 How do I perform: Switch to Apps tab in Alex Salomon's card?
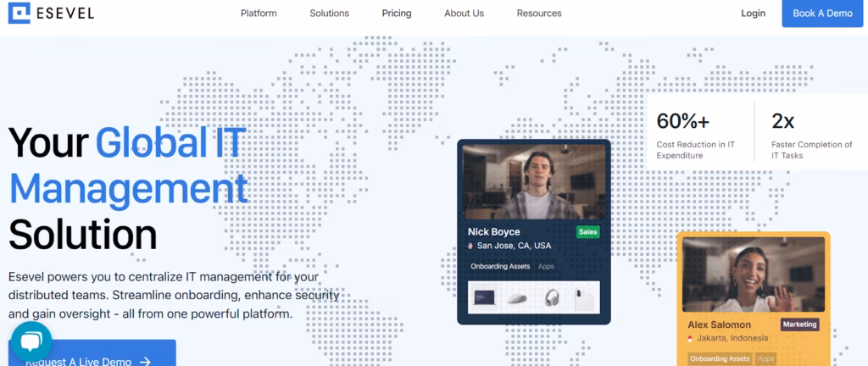tap(766, 359)
